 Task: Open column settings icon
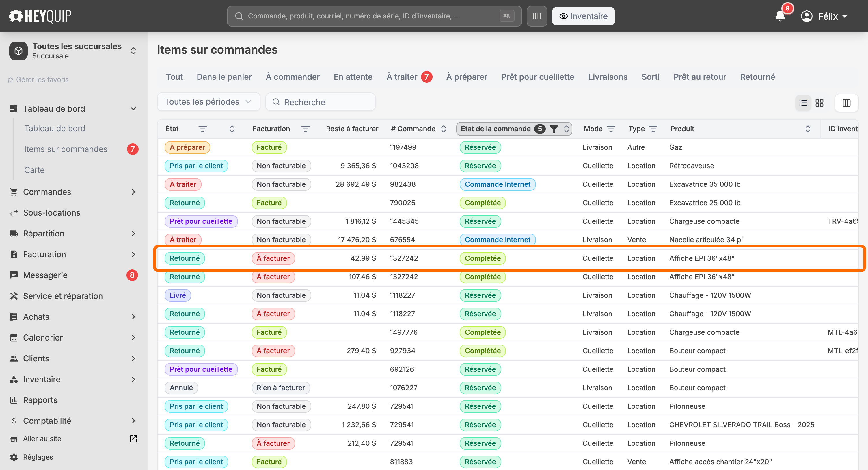[846, 103]
